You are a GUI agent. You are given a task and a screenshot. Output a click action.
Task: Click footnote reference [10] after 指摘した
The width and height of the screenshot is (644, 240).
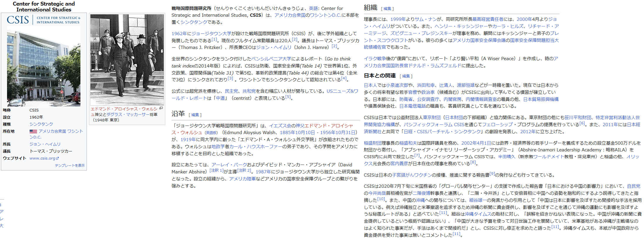click(x=381, y=199)
